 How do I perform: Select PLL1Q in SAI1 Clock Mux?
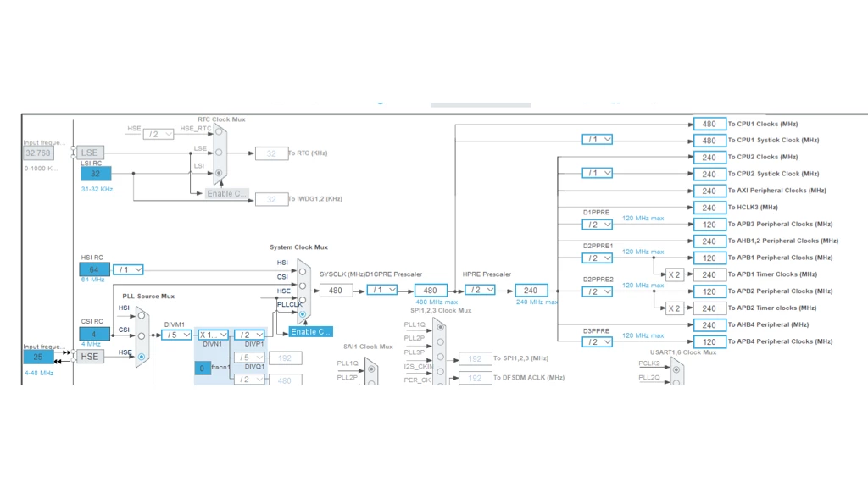[371, 369]
